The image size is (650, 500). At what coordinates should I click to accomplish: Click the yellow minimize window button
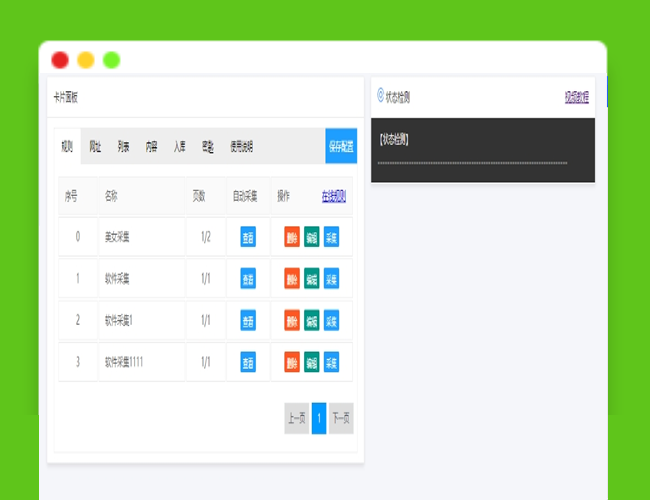[x=86, y=60]
